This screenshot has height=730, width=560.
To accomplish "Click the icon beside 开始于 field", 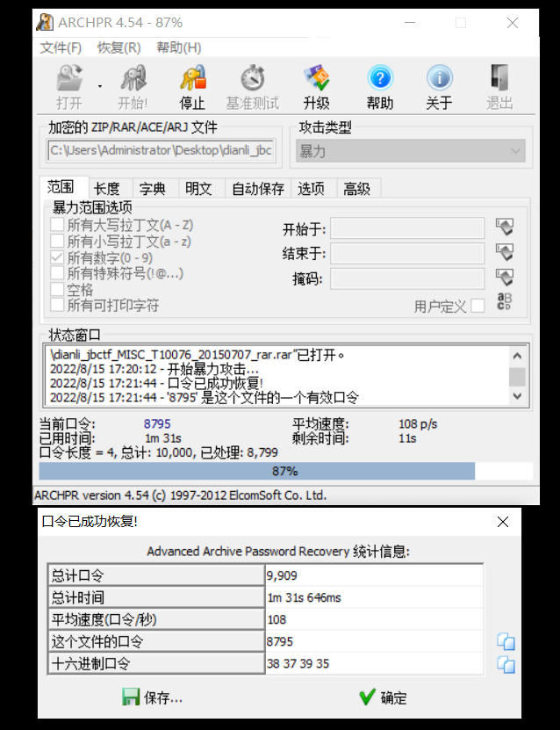I will point(504,228).
